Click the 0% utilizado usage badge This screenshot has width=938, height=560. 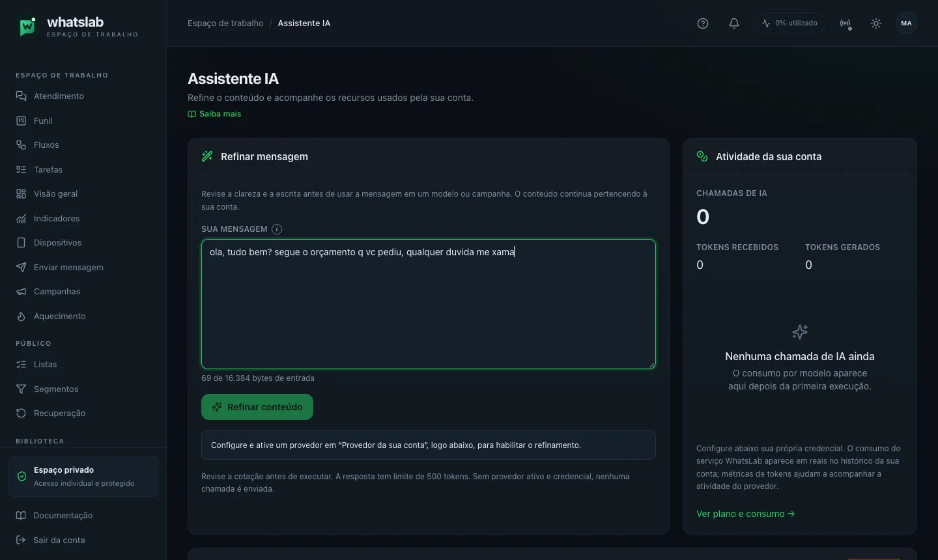pyautogui.click(x=789, y=23)
